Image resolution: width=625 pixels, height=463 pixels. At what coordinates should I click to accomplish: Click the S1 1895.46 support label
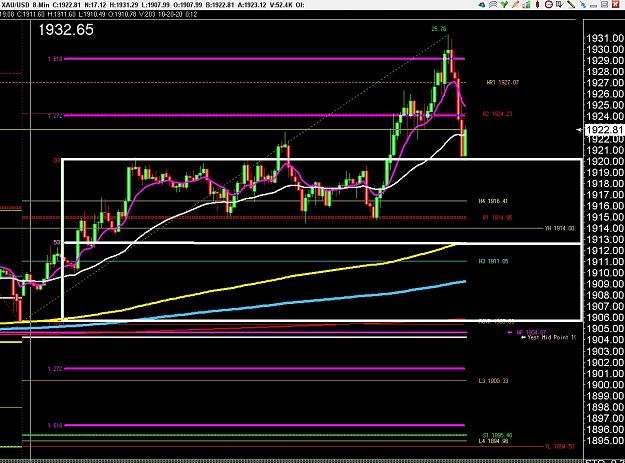[x=497, y=435]
